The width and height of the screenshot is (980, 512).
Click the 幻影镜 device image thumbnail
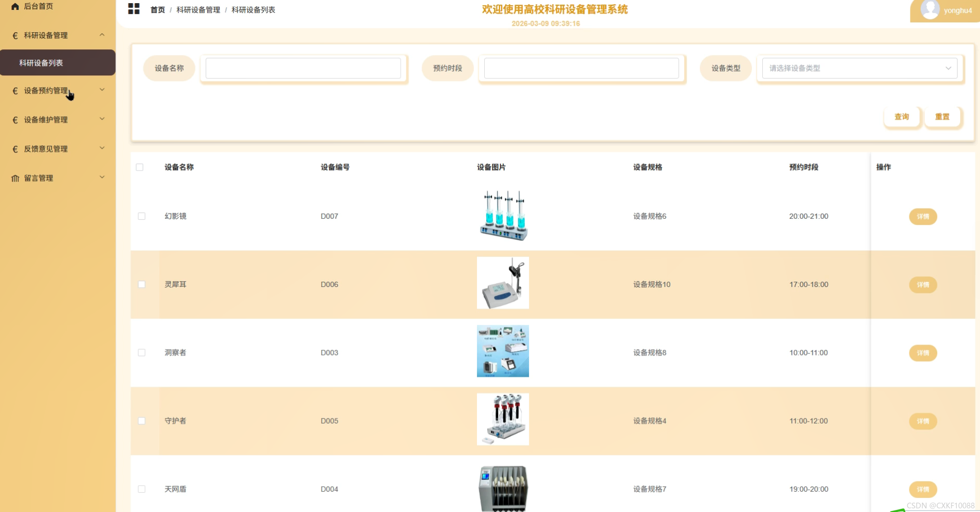[x=503, y=215]
